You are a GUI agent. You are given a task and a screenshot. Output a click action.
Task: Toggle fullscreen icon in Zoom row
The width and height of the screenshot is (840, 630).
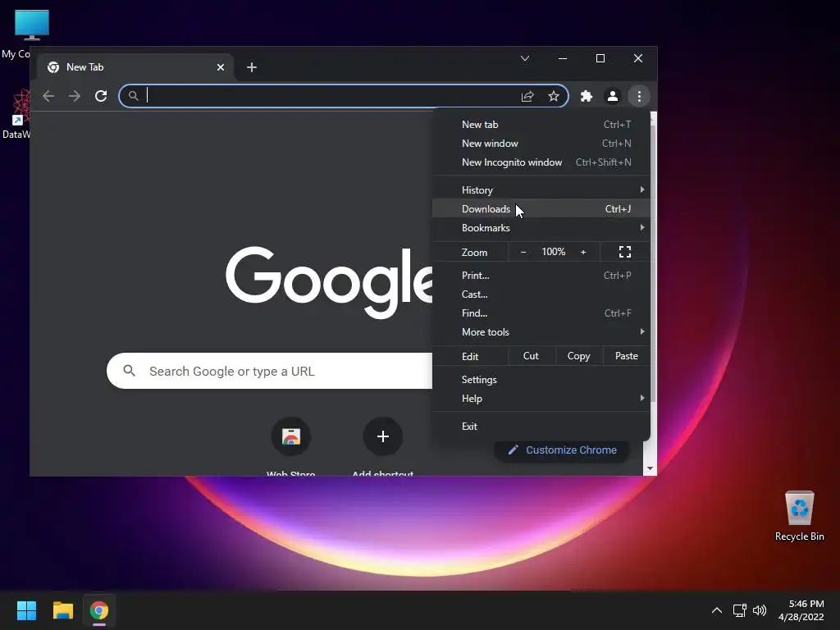tap(624, 252)
